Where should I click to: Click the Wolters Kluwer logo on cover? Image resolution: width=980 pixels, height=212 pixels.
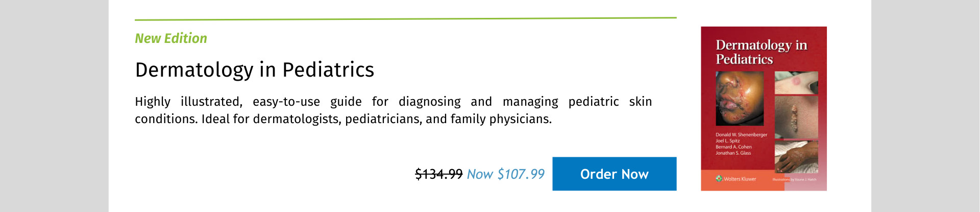tap(736, 179)
